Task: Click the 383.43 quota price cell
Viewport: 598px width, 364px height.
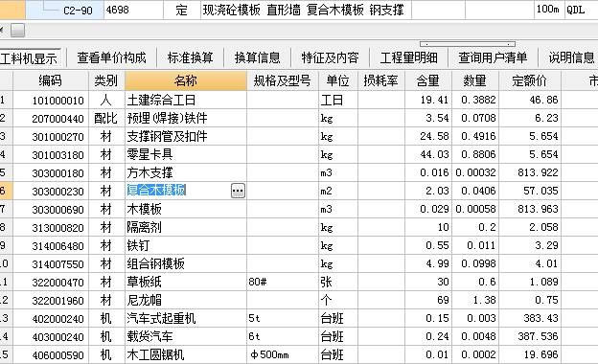Action: coord(530,318)
